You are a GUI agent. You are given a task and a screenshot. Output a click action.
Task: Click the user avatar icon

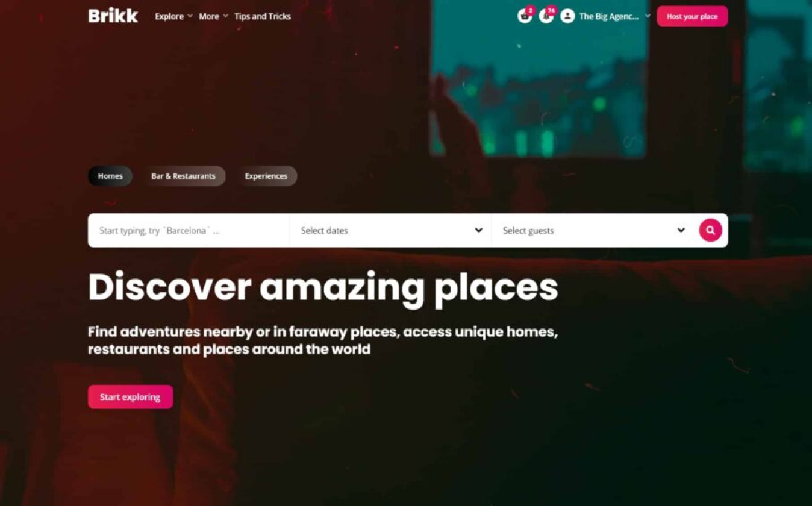click(567, 16)
